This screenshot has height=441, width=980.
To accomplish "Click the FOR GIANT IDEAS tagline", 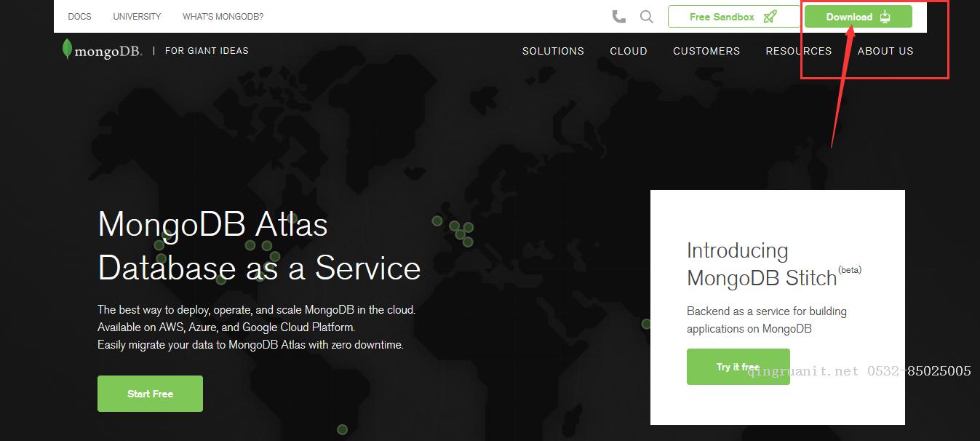I will tap(207, 51).
